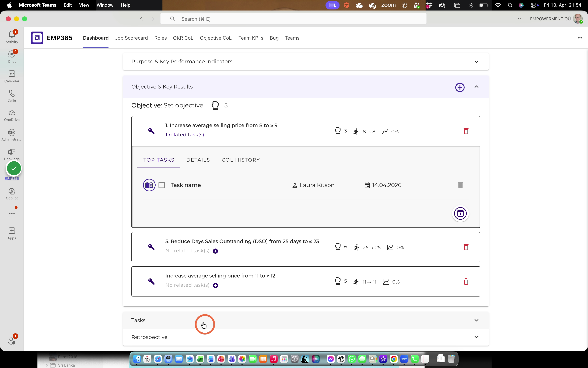Switch to Bug tab
This screenshot has height=368, width=588.
[274, 38]
